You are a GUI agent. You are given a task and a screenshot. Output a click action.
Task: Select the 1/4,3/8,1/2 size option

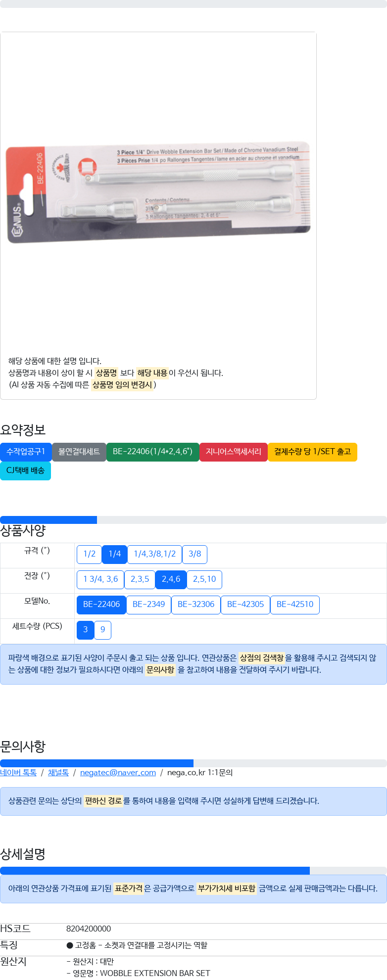coord(155,554)
